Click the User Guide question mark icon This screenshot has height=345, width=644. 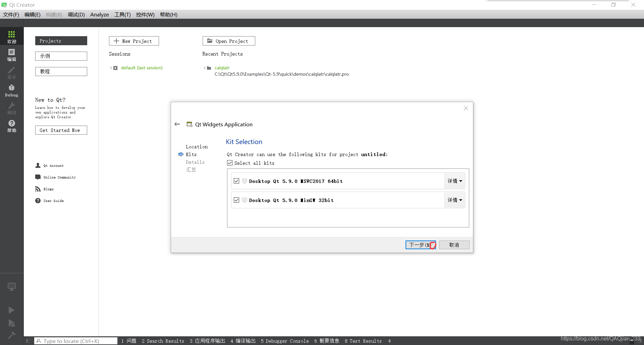coord(38,201)
